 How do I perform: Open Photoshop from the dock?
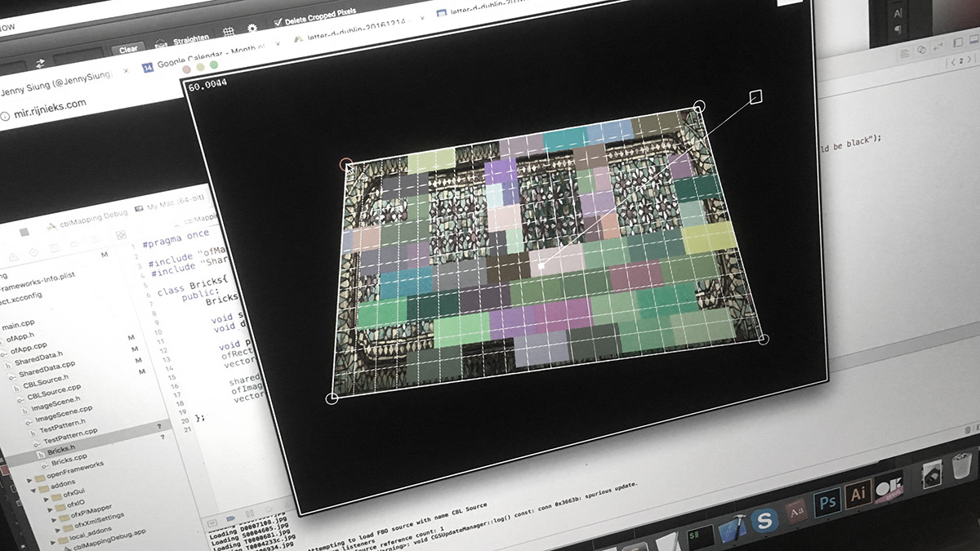pos(827,500)
